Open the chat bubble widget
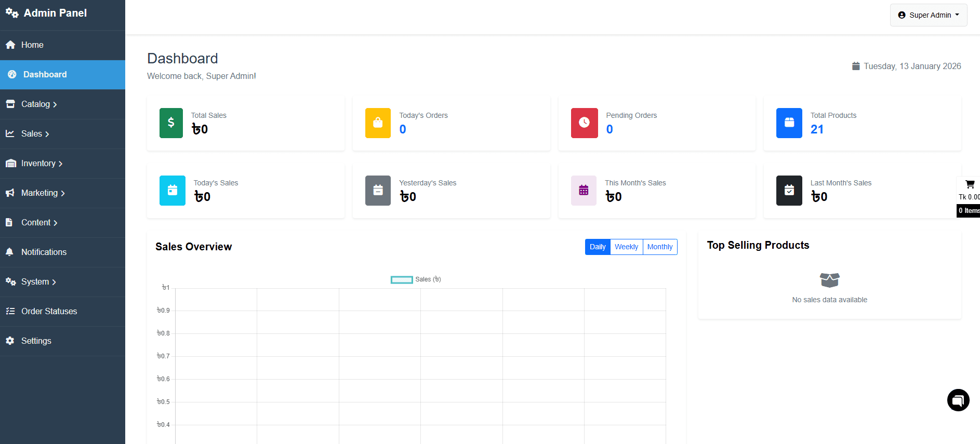The width and height of the screenshot is (980, 444). click(958, 400)
